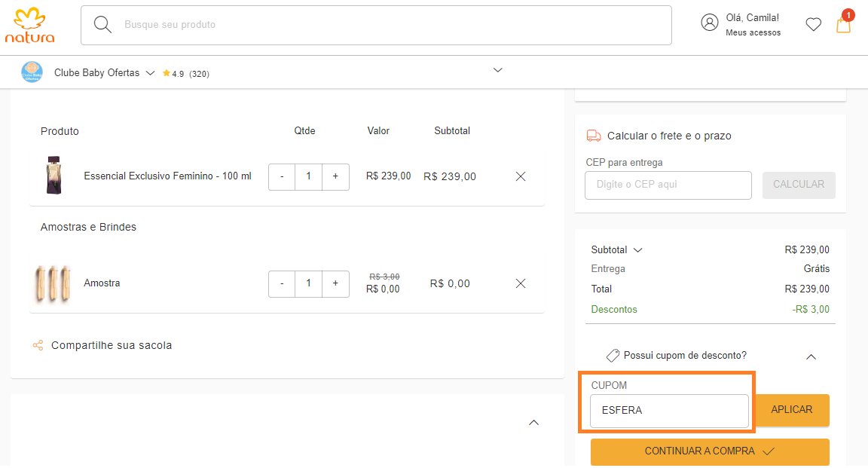Click the APLICAR coupon button

tap(792, 410)
